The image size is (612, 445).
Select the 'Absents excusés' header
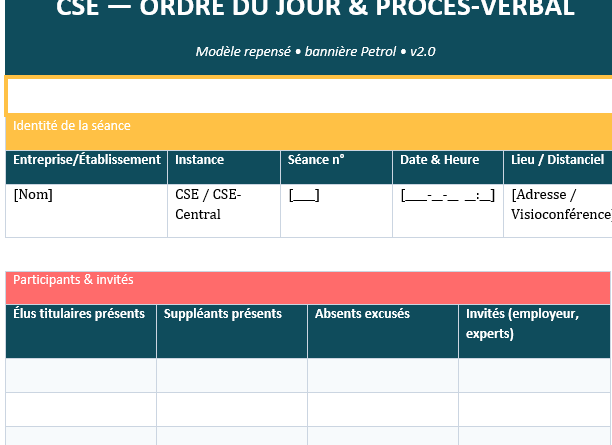(383, 331)
